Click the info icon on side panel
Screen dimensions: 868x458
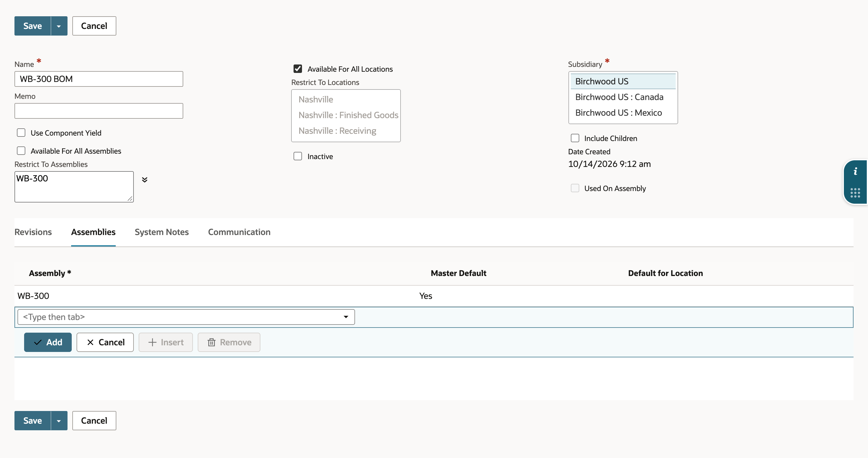tap(855, 172)
